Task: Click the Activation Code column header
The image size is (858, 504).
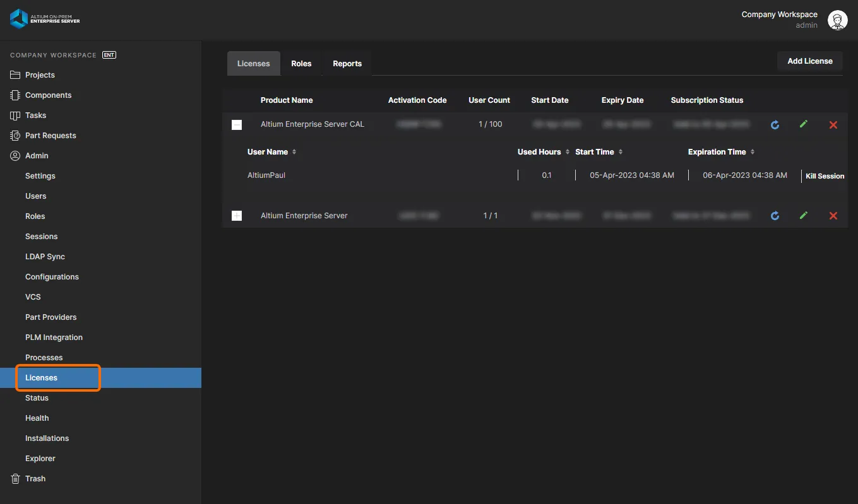Action: (417, 100)
